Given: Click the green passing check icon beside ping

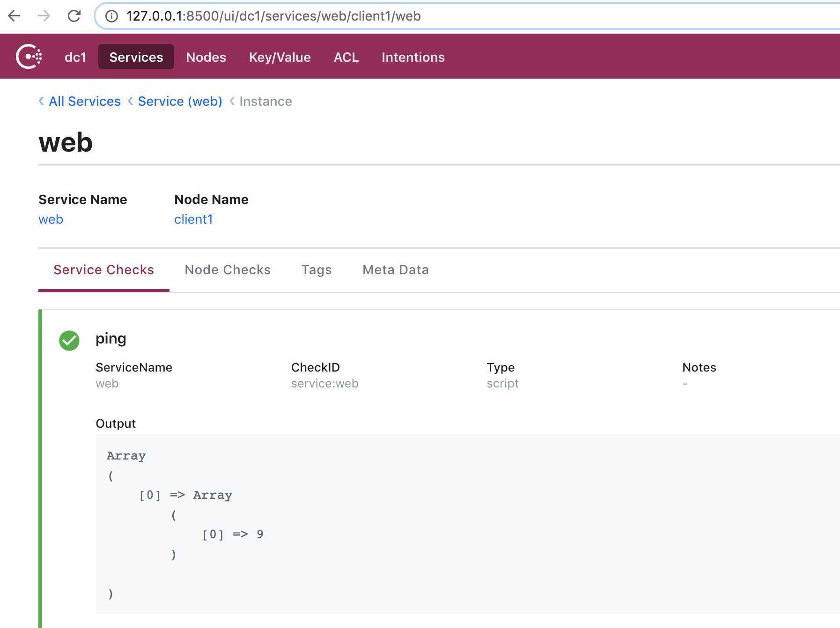Looking at the screenshot, I should tap(69, 340).
